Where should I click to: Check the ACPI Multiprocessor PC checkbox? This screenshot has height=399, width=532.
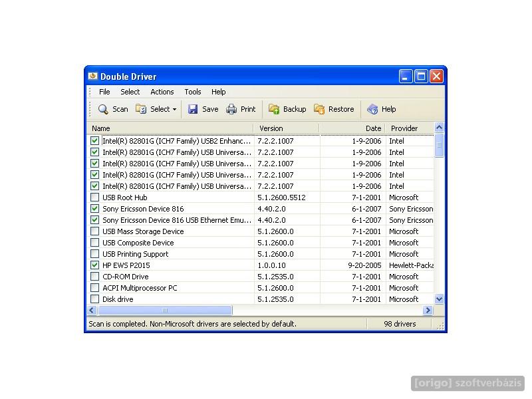[95, 288]
